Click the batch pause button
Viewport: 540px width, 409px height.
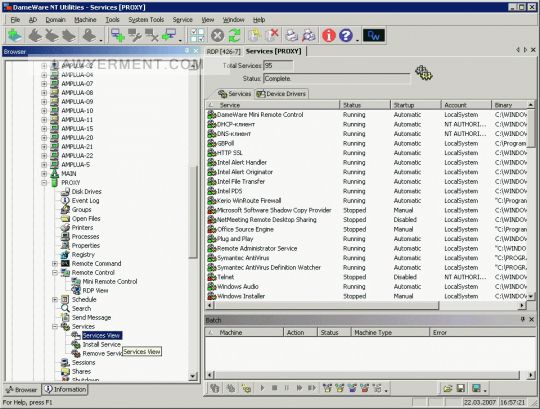click(x=287, y=388)
